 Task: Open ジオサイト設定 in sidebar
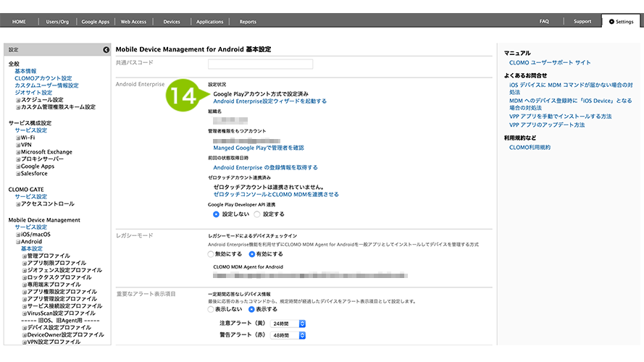pos(33,93)
